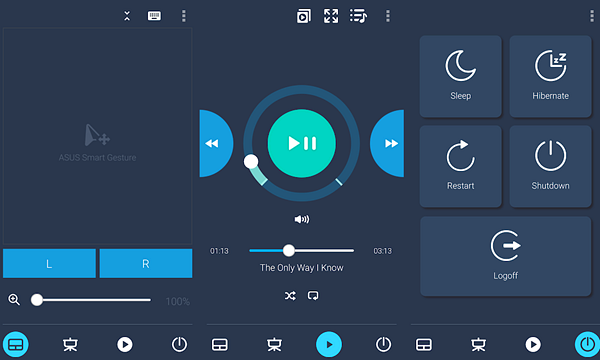This screenshot has height=360, width=600.
Task: Go to media tab on power screen
Action: pyautogui.click(x=533, y=345)
